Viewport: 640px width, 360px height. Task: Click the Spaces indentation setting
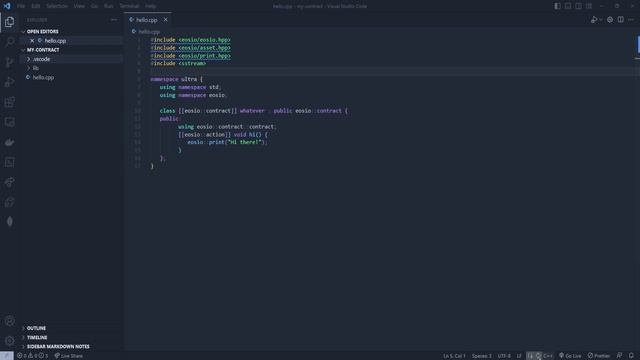[x=482, y=356]
